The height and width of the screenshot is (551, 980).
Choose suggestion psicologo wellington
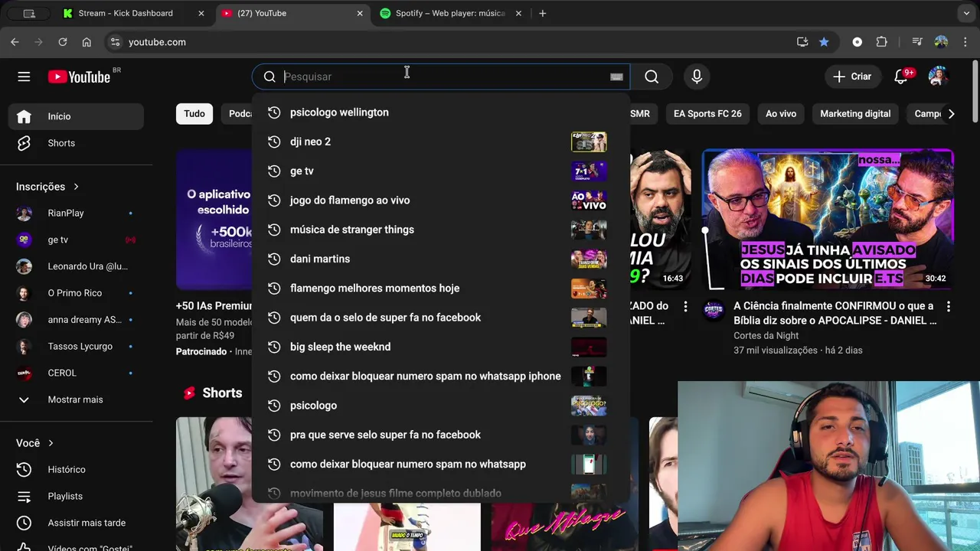coord(440,112)
